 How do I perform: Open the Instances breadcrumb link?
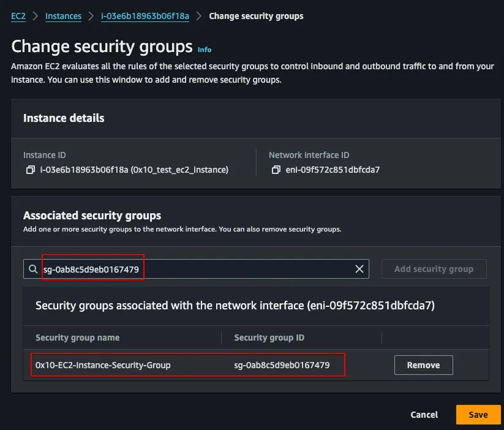click(63, 16)
